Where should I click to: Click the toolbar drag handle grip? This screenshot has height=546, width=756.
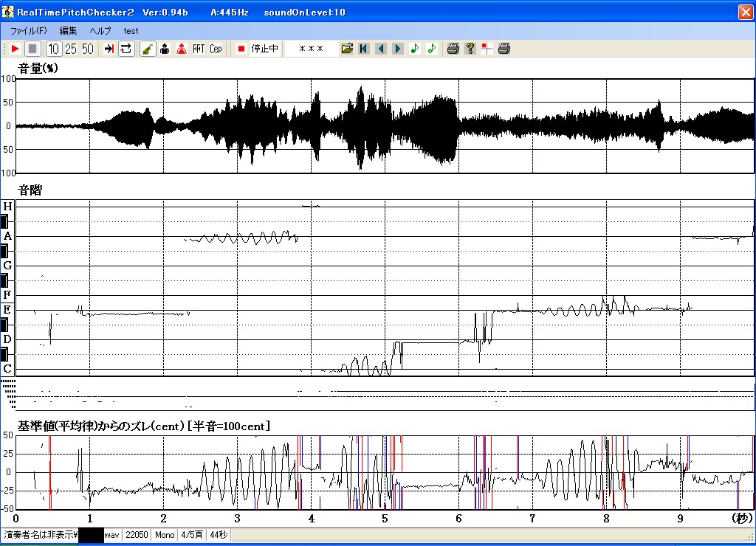click(4, 49)
